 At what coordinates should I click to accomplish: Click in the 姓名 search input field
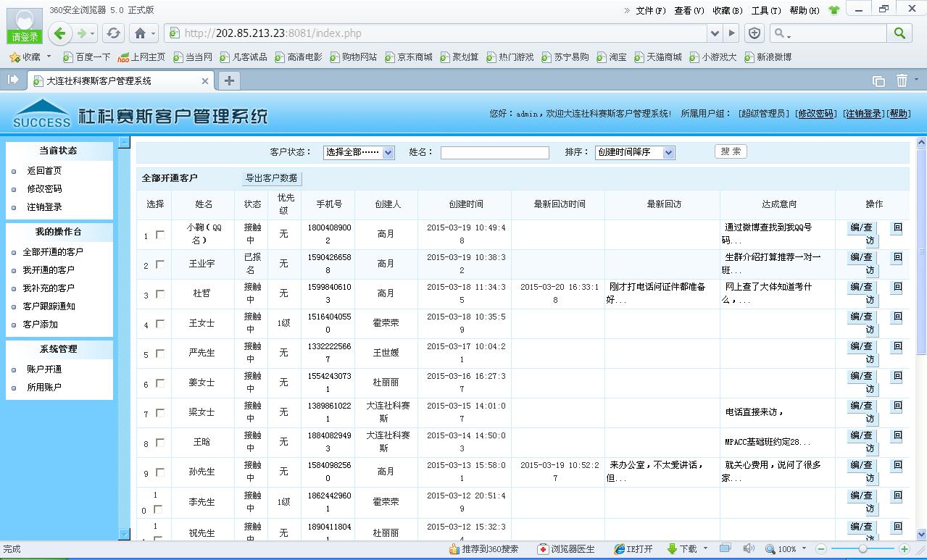coord(495,152)
